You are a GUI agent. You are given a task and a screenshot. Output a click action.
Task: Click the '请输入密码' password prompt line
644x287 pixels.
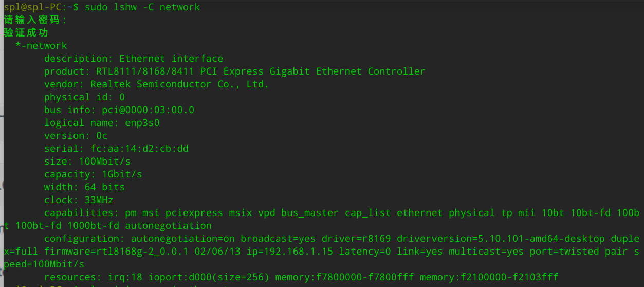tap(35, 20)
